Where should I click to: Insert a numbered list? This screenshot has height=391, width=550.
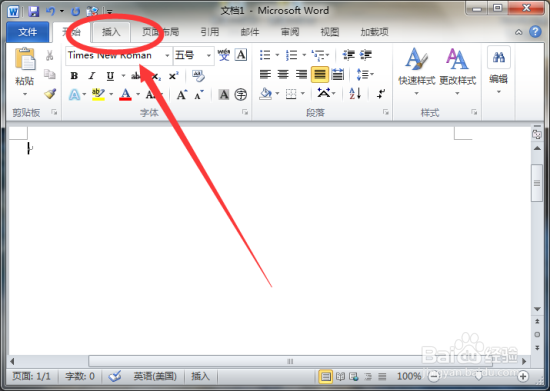[x=291, y=55]
